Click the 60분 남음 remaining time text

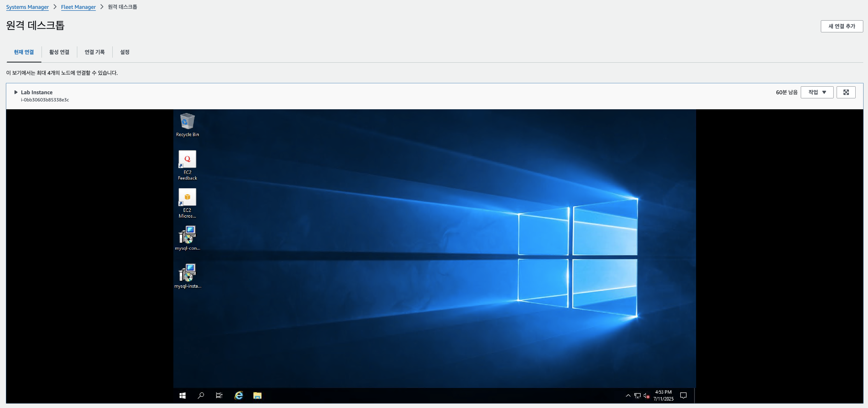[786, 92]
